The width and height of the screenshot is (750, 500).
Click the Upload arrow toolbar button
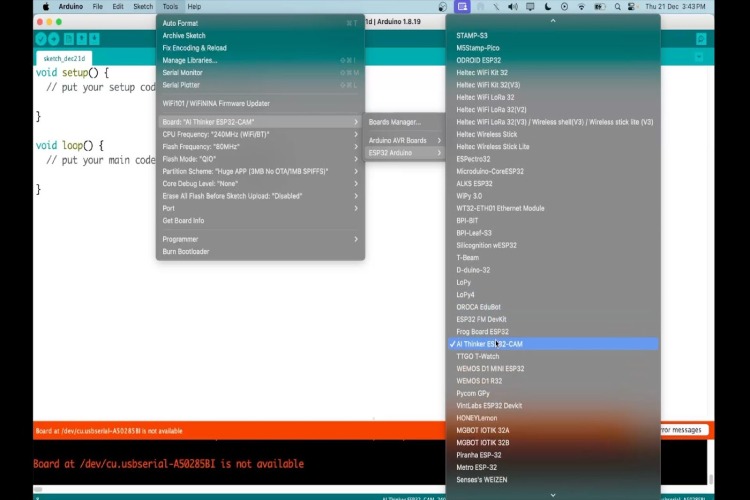54,39
